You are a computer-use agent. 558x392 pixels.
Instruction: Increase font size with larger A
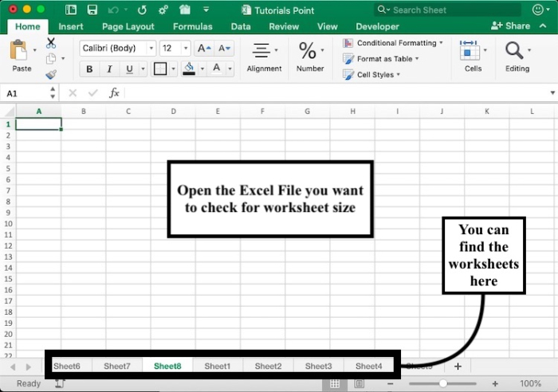(204, 48)
